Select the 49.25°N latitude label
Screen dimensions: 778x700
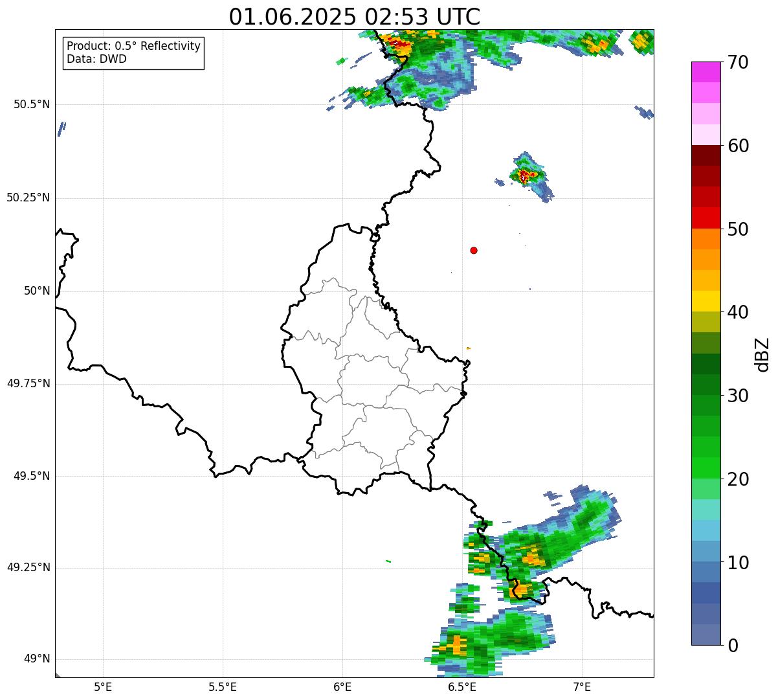28,567
